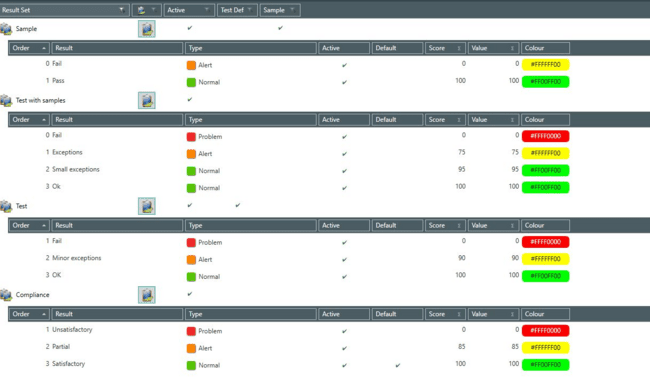Click Result header in the Sample table

click(x=117, y=48)
